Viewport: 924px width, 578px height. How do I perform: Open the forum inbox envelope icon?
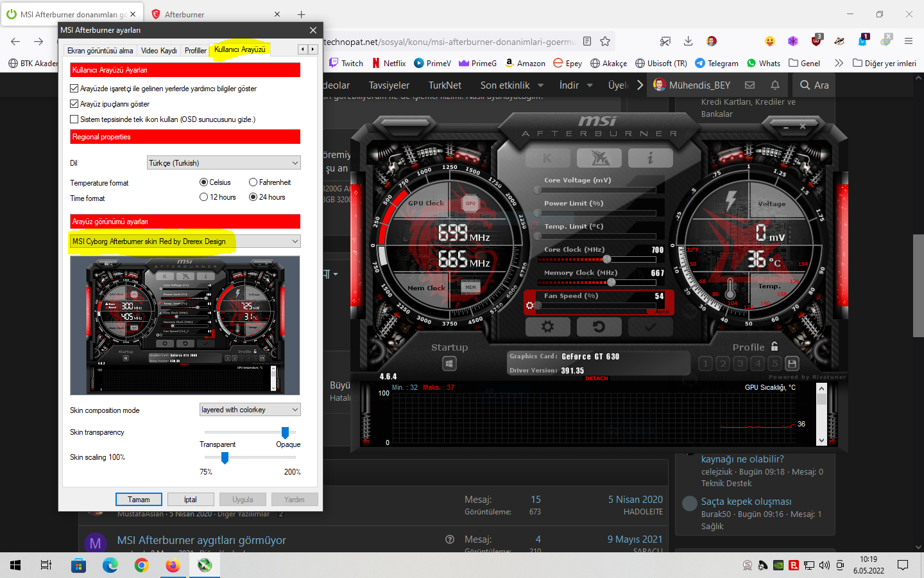[749, 85]
